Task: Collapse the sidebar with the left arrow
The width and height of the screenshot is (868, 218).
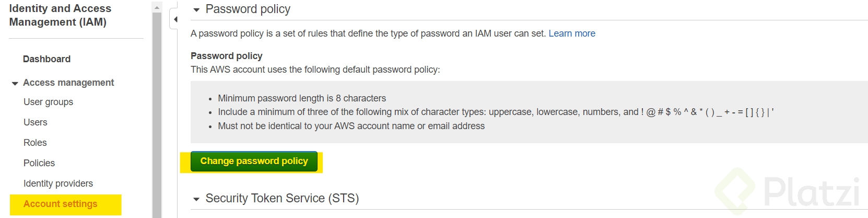Action: 175,20
